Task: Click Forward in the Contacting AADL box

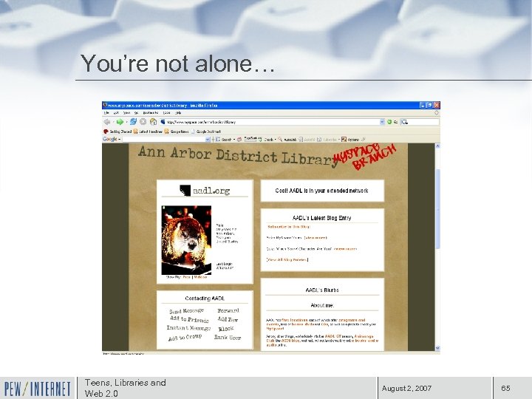Action: click(x=228, y=310)
